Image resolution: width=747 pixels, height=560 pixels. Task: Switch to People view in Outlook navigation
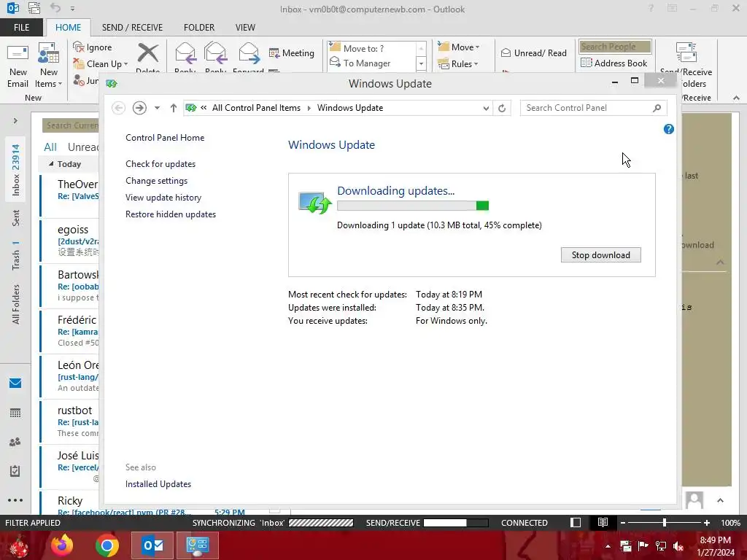click(15, 442)
